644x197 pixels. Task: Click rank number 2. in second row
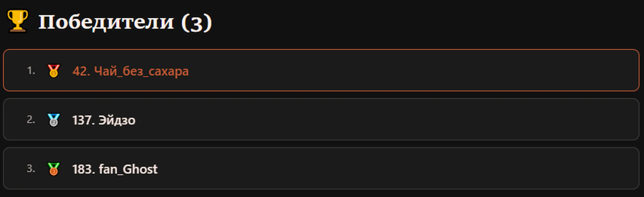click(x=31, y=120)
